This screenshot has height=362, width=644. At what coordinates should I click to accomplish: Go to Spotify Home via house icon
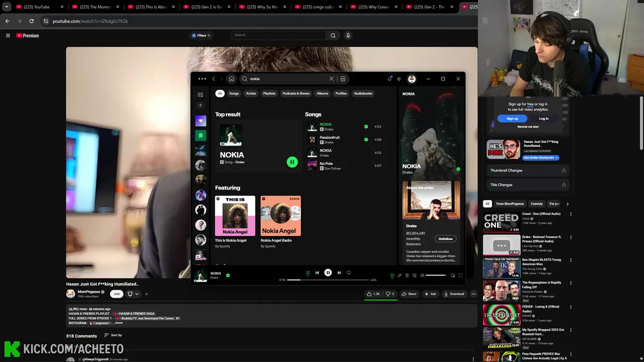231,79
